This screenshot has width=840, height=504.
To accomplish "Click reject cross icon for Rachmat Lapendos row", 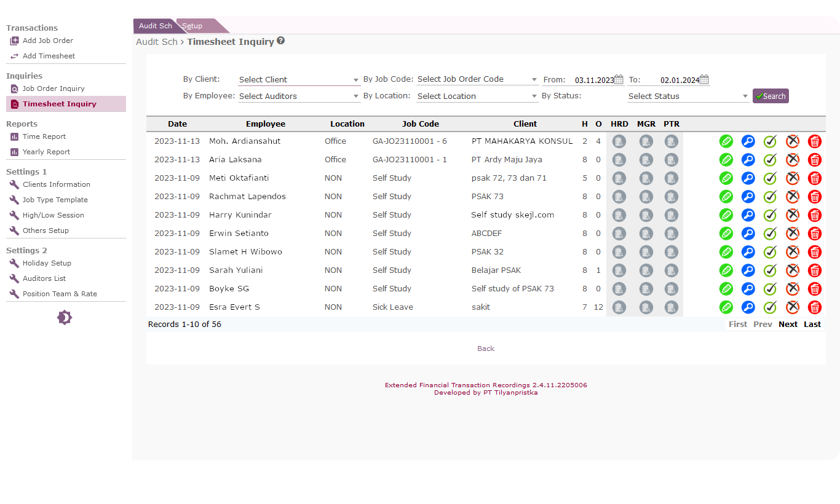I will [793, 197].
